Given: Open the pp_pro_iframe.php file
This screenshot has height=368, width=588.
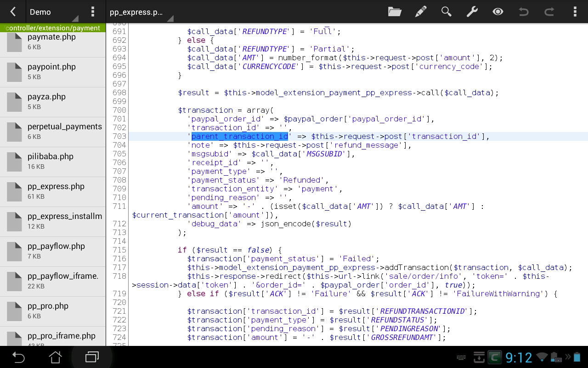Looking at the screenshot, I should 53,336.
